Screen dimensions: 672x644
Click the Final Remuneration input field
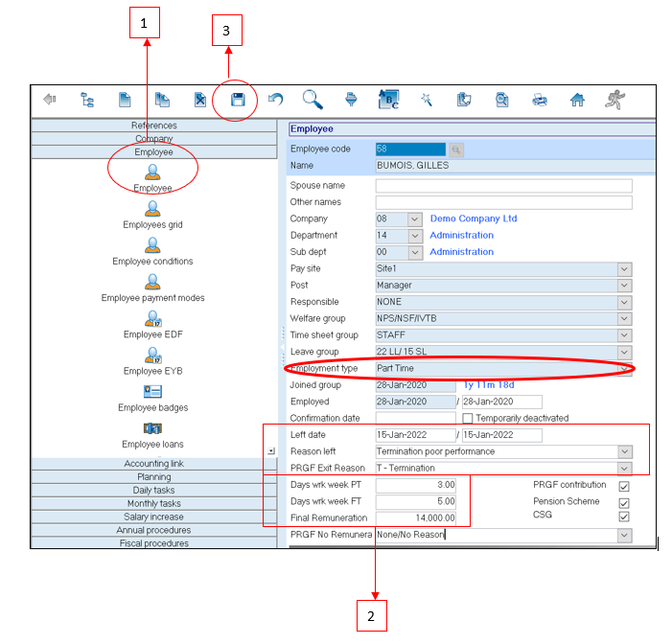click(415, 518)
